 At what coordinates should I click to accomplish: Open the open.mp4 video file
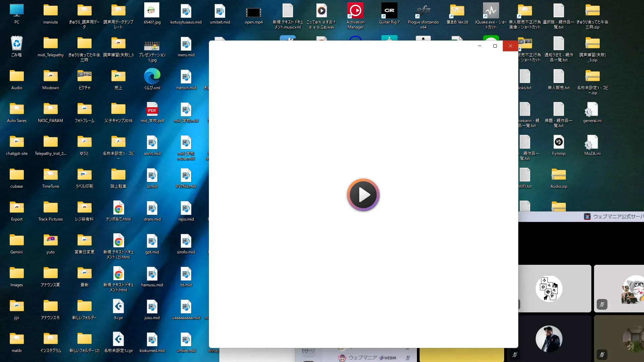[254, 13]
